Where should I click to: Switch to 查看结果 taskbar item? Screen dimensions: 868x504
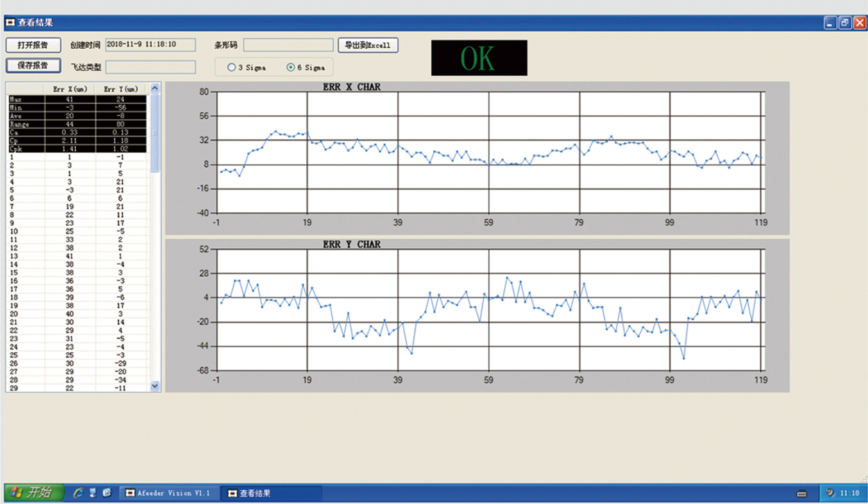(x=271, y=493)
